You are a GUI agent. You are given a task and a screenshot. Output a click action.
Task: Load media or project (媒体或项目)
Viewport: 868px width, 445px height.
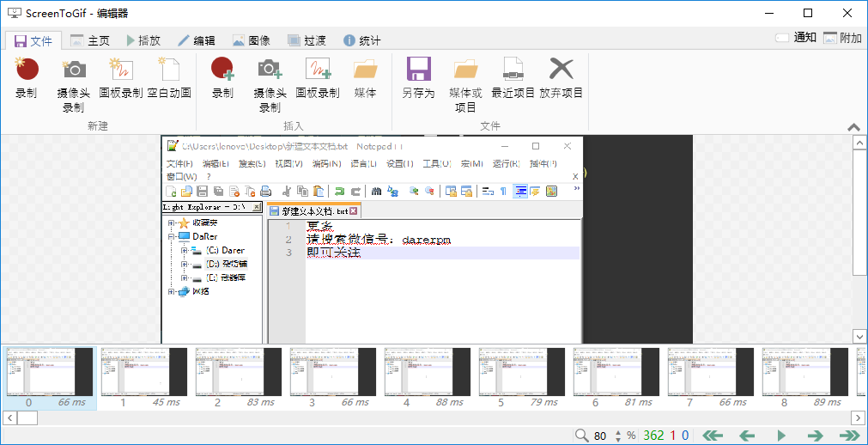[x=465, y=85]
